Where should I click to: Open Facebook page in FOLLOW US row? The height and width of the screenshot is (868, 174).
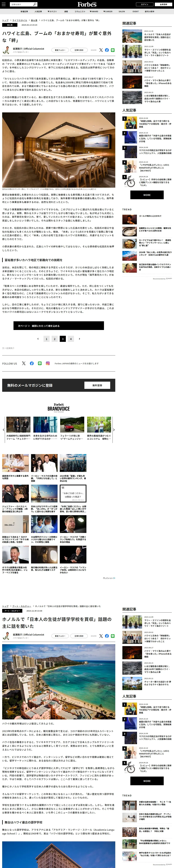tap(32, 363)
